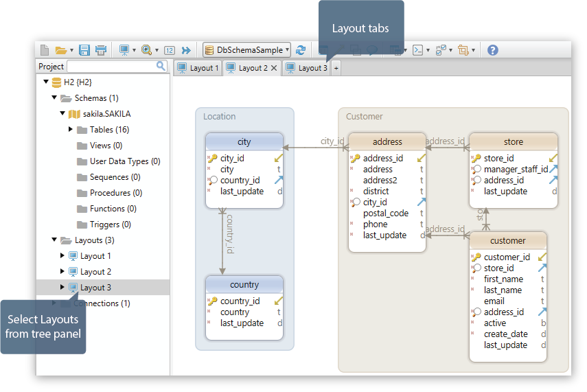This screenshot has height=392, width=587.
Task: Collapse the sakila.SAKILA schema node
Action: pos(62,114)
